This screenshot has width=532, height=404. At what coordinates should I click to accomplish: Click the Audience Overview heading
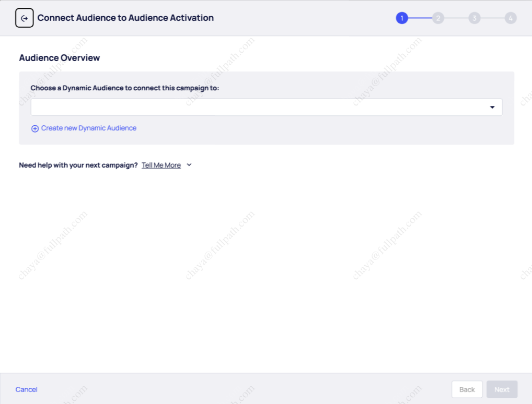coord(60,58)
